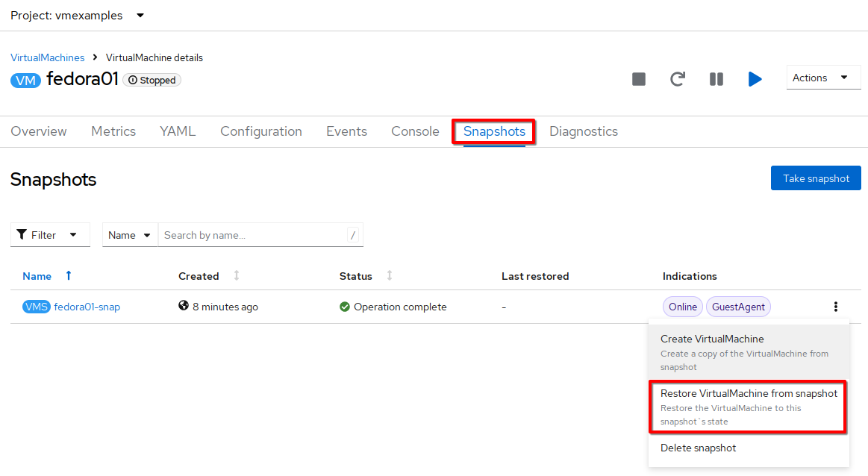The image size is (868, 476).
Task: Open the YAML tab
Action: (x=178, y=131)
